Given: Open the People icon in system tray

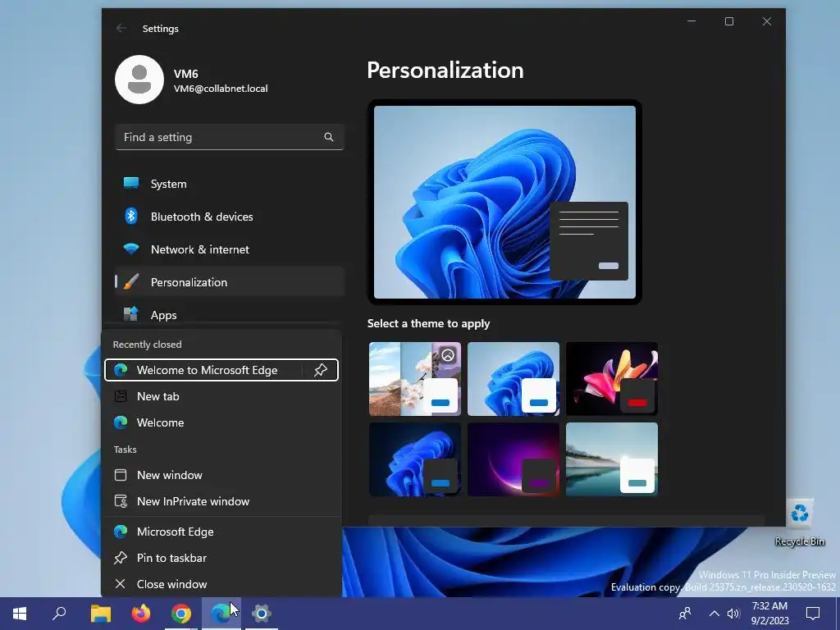Looking at the screenshot, I should (x=685, y=614).
